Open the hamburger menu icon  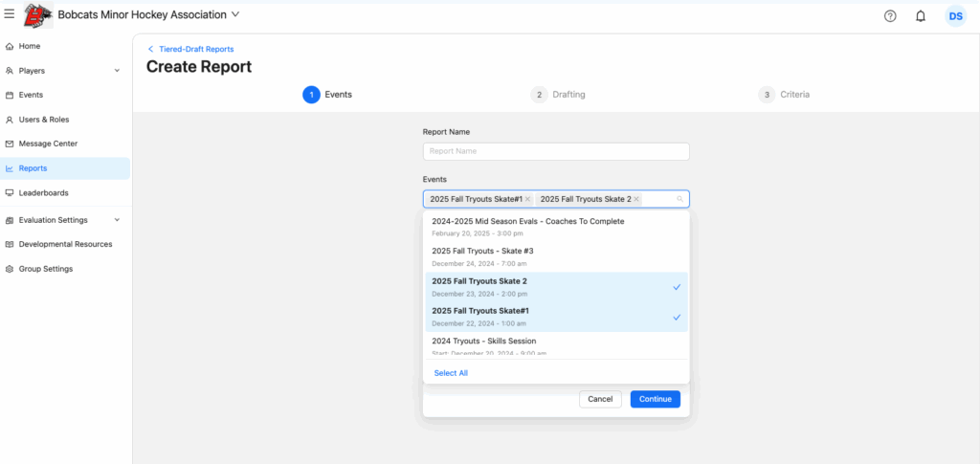pos(10,14)
